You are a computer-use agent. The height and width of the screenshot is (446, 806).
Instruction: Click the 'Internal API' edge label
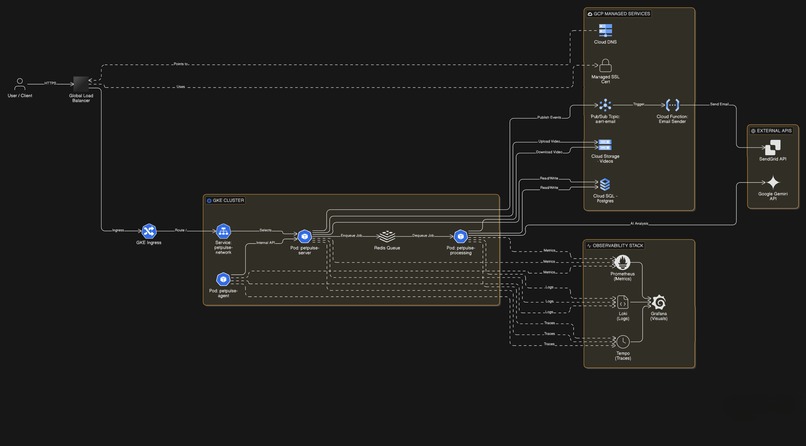tap(265, 243)
